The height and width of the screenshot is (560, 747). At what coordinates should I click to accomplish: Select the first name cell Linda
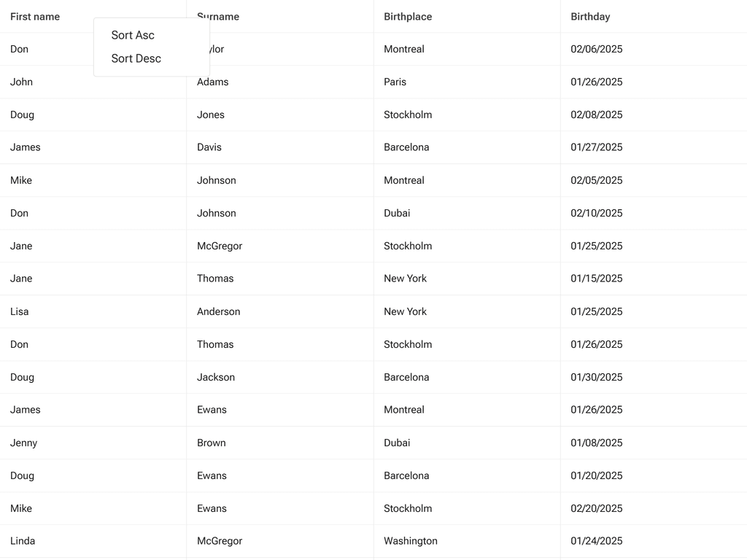point(23,541)
